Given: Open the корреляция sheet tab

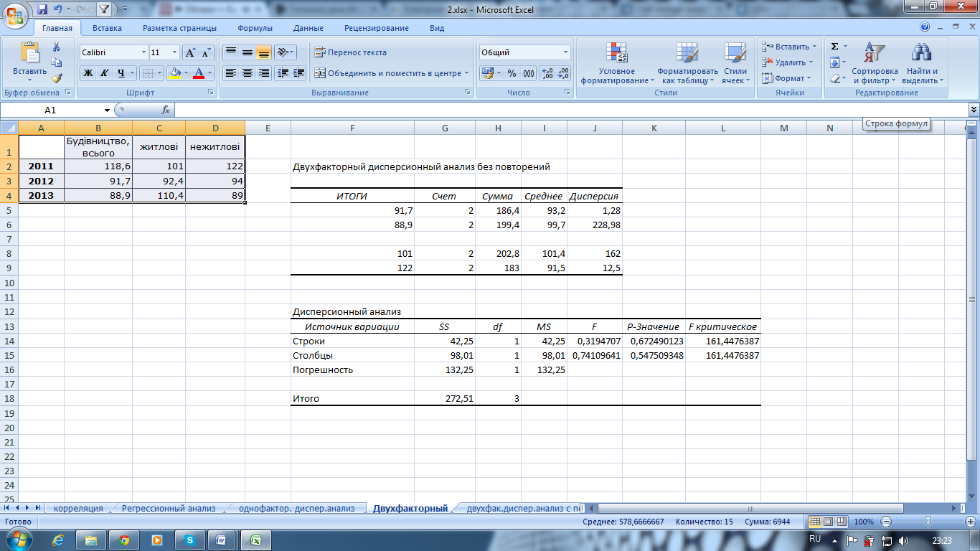Looking at the screenshot, I should point(78,508).
